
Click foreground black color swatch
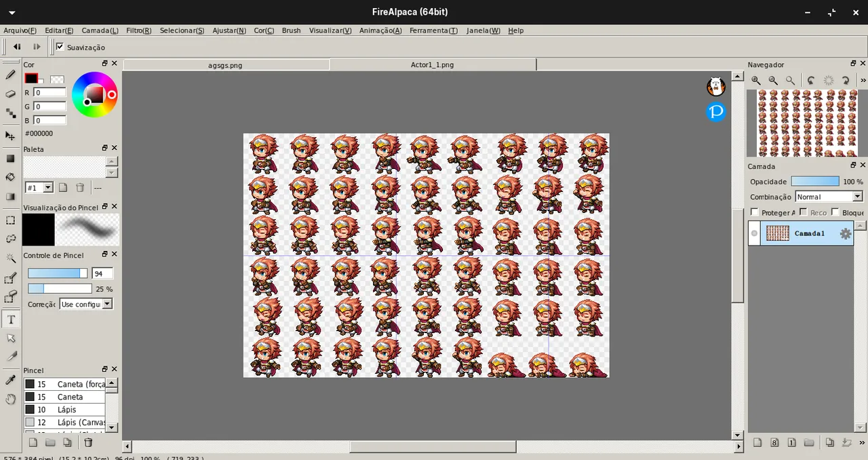point(31,78)
